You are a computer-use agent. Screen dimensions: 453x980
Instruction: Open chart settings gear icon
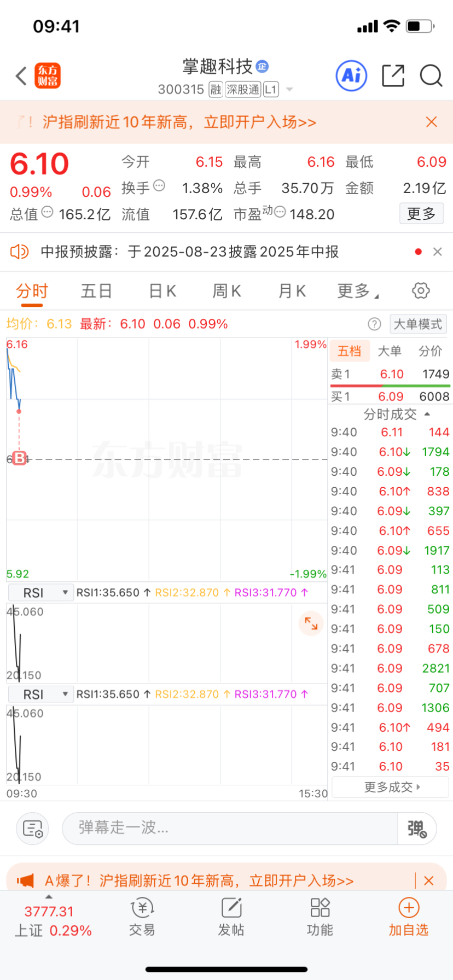pyautogui.click(x=421, y=290)
